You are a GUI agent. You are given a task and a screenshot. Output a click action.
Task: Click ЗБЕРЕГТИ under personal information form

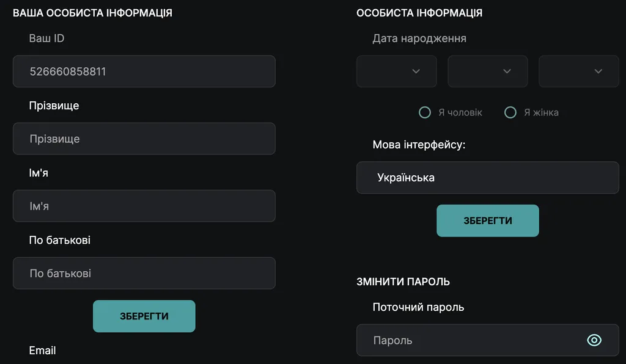pyautogui.click(x=144, y=316)
